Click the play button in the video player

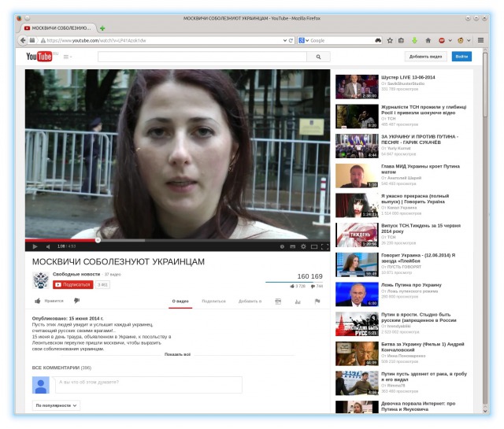pos(35,246)
